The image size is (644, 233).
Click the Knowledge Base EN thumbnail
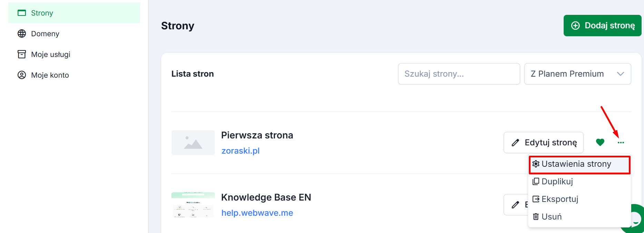tap(193, 205)
